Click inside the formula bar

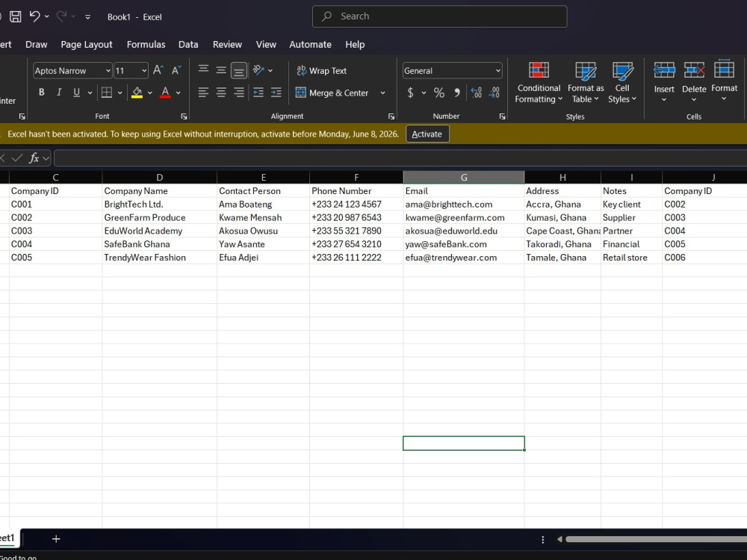tap(400, 158)
